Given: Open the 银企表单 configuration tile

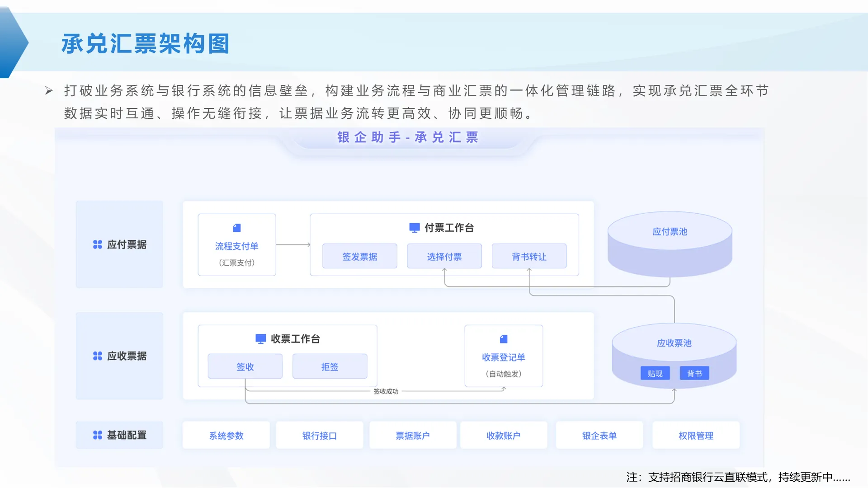Looking at the screenshot, I should [599, 435].
